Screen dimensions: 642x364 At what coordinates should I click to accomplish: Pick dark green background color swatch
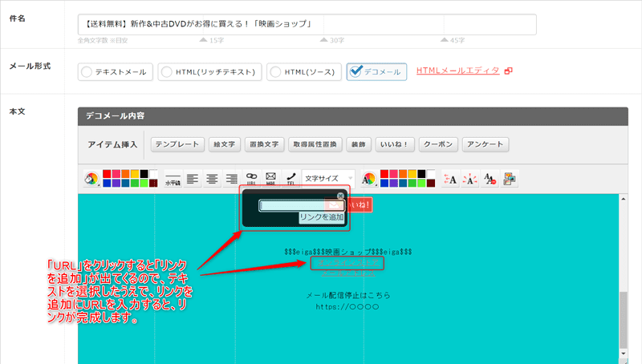135,184
